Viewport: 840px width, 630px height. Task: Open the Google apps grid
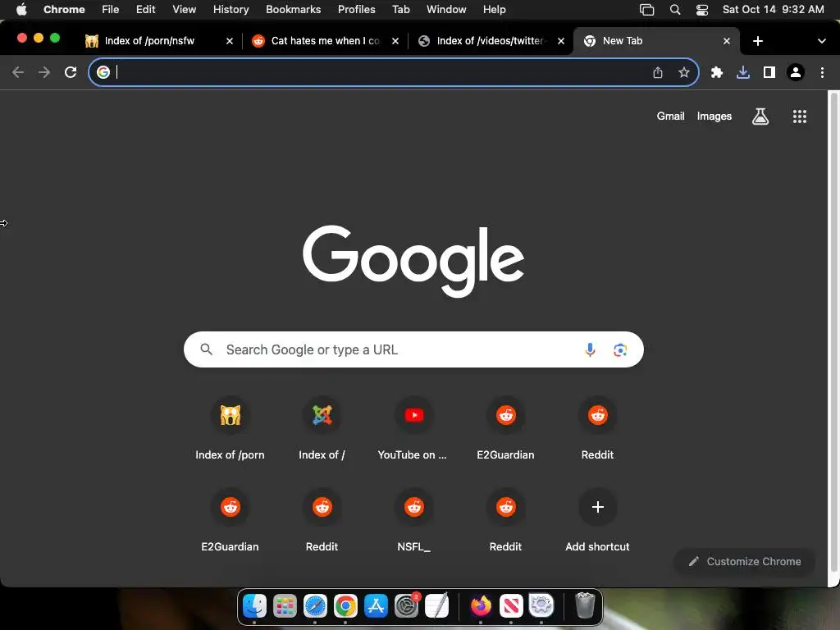pos(800,116)
